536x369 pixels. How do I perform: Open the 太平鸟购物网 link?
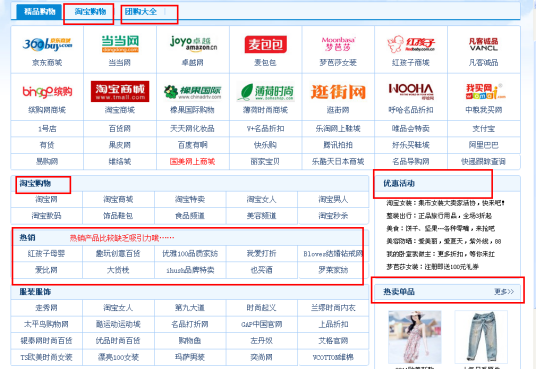tap(46, 324)
